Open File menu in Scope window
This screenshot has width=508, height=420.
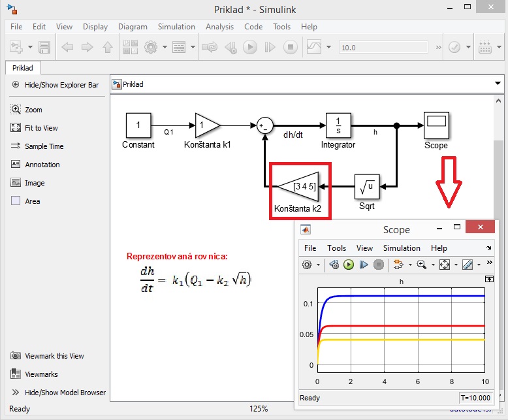pos(310,248)
